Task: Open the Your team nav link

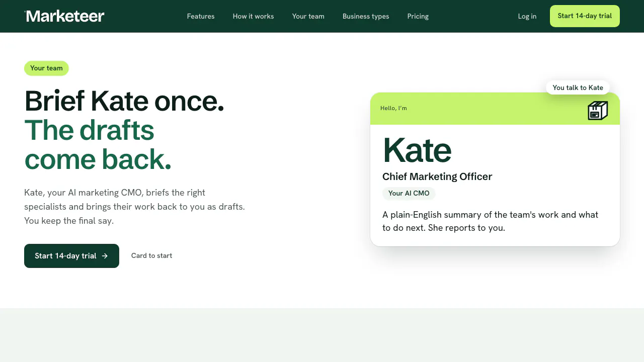Action: click(x=308, y=16)
